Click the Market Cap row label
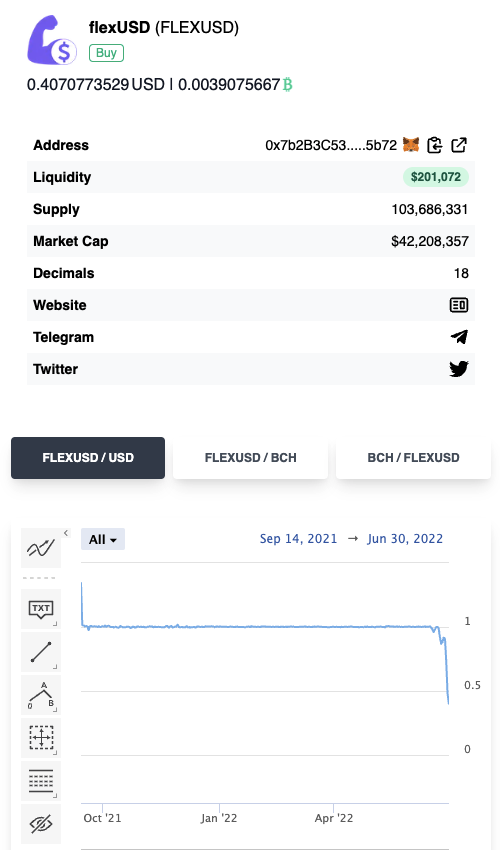 pos(70,241)
